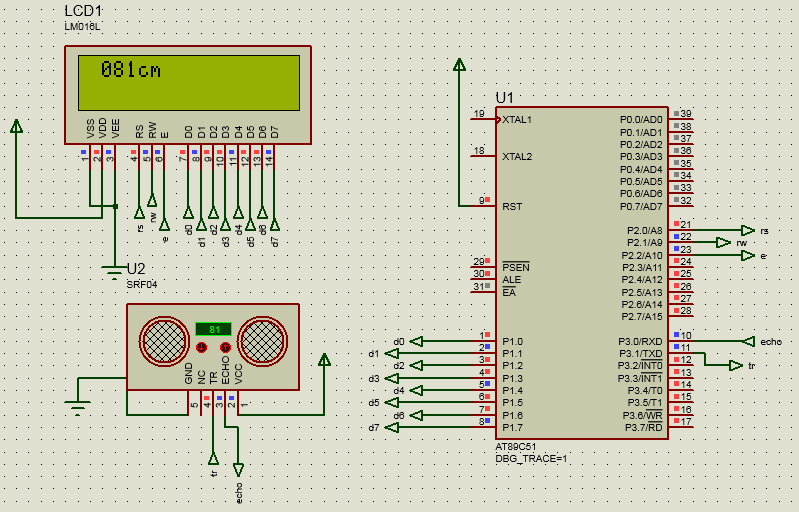Click the power terminal arrow above RST wire
The width and height of the screenshot is (799, 512).
click(459, 66)
